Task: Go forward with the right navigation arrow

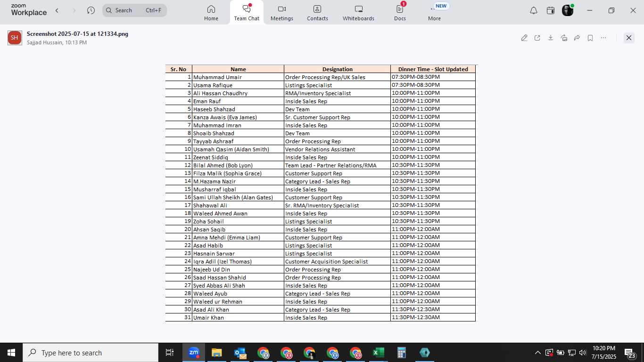Action: coord(74,10)
